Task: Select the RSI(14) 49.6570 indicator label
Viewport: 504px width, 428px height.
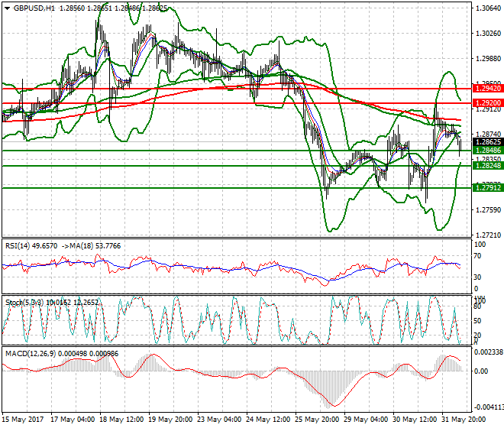Action: point(31,246)
